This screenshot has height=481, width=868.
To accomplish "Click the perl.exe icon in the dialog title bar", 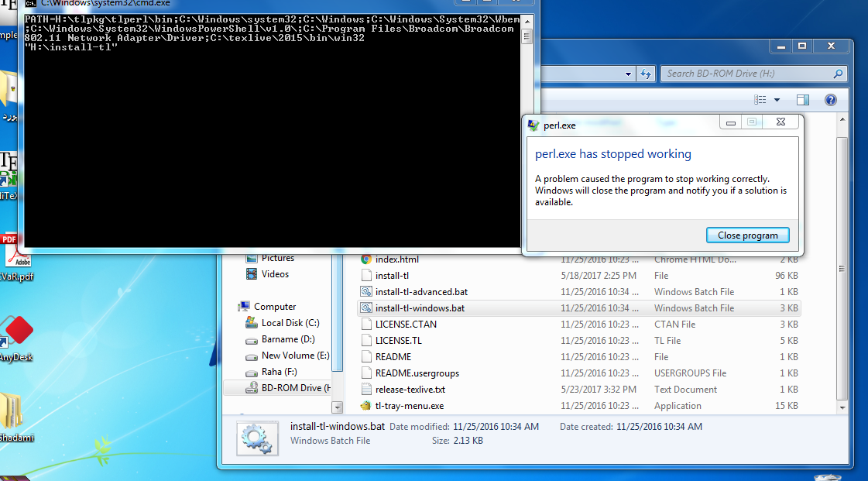I will point(533,125).
